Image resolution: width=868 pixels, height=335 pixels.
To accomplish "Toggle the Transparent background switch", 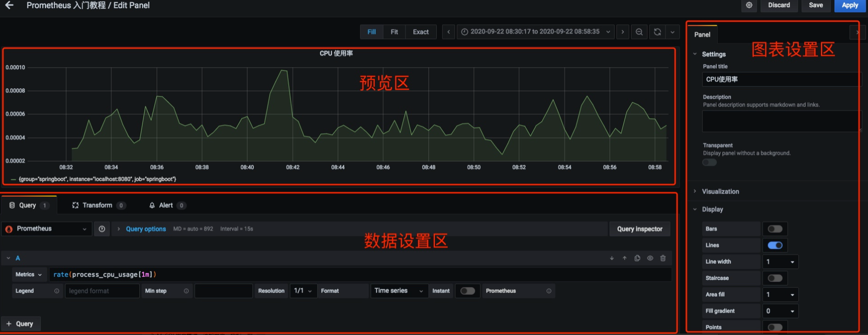I will coord(709,162).
